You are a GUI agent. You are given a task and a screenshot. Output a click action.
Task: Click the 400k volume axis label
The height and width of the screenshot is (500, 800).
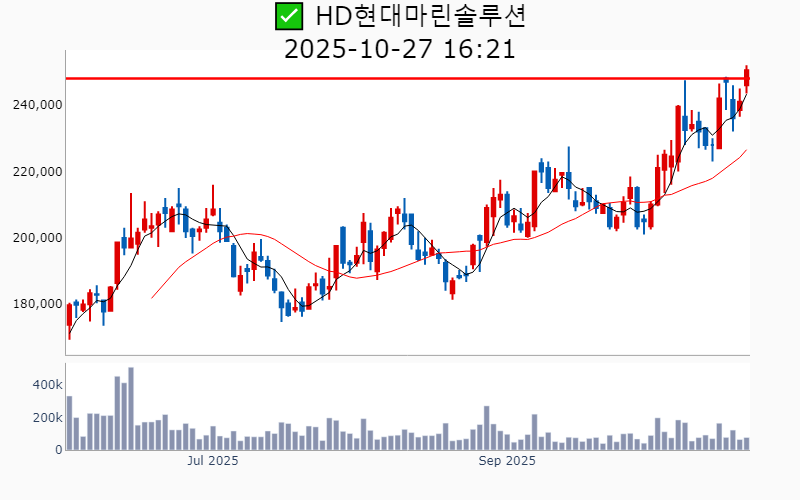[x=47, y=385]
